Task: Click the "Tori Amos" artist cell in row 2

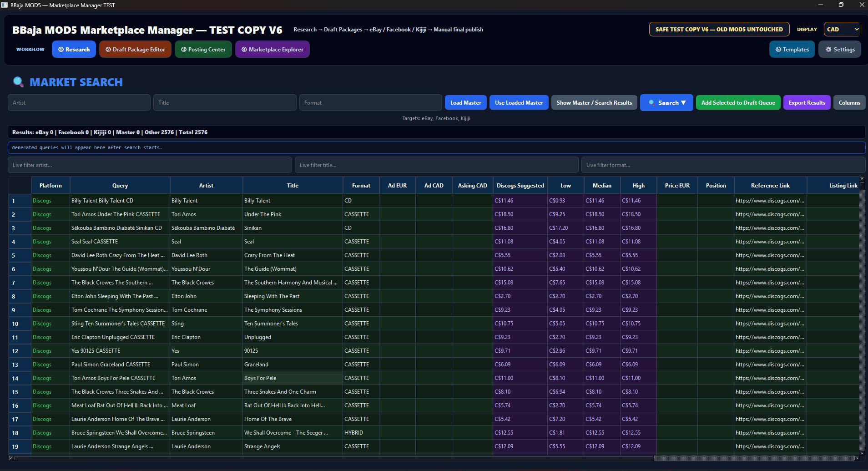Action: pyautogui.click(x=206, y=214)
